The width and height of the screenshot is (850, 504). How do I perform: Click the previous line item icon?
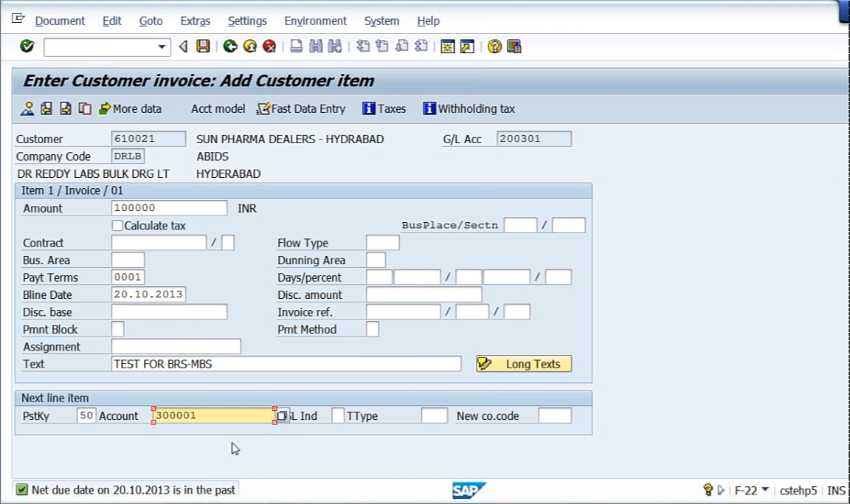pyautogui.click(x=46, y=109)
